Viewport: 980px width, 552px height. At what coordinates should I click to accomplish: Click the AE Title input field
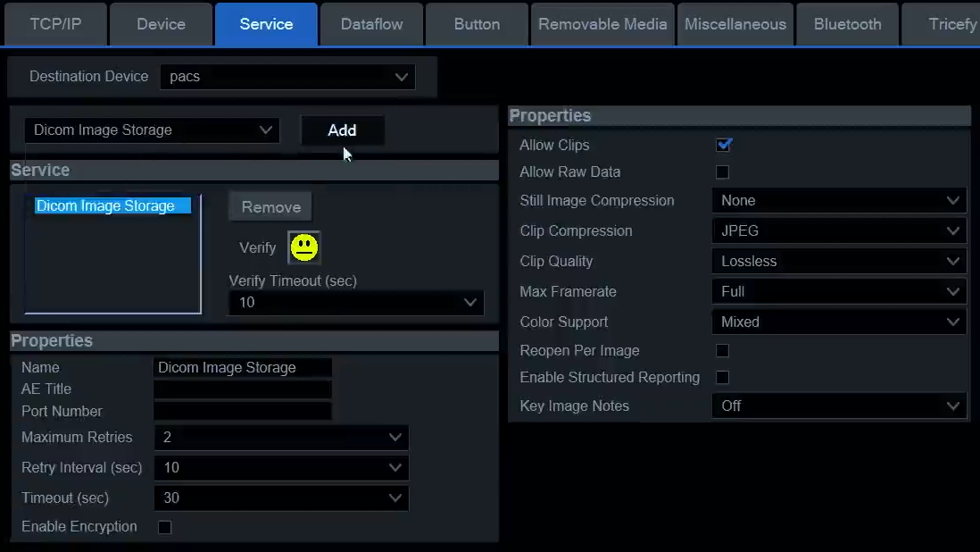(x=243, y=389)
